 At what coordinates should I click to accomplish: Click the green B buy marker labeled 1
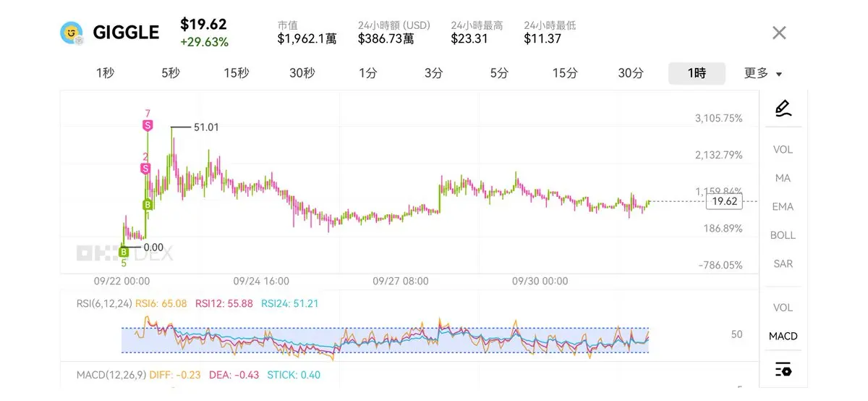[x=148, y=203]
